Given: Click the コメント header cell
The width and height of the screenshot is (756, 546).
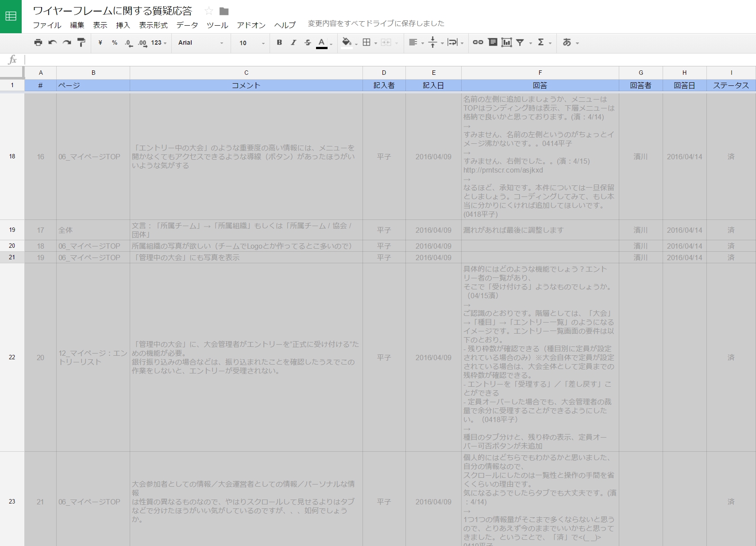Looking at the screenshot, I should pos(246,85).
